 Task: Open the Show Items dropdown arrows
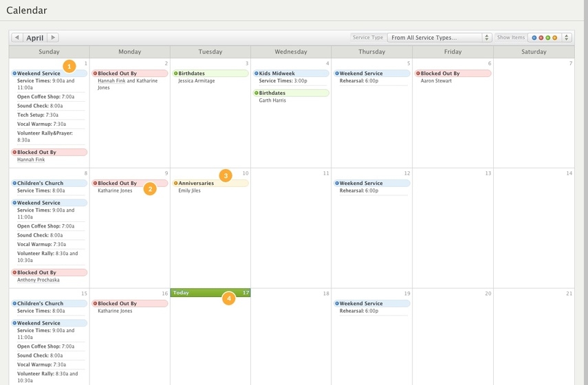click(566, 38)
